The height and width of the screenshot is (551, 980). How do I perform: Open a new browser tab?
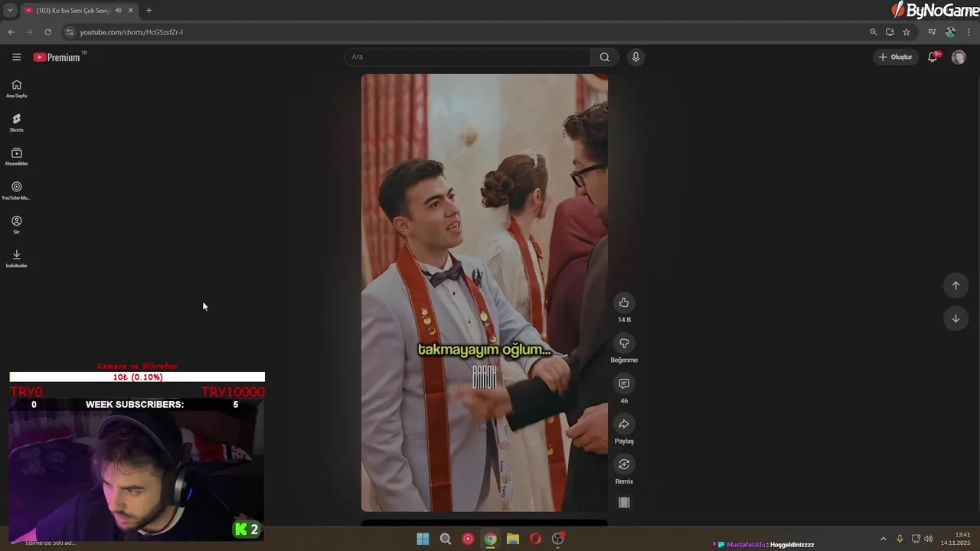tap(149, 11)
